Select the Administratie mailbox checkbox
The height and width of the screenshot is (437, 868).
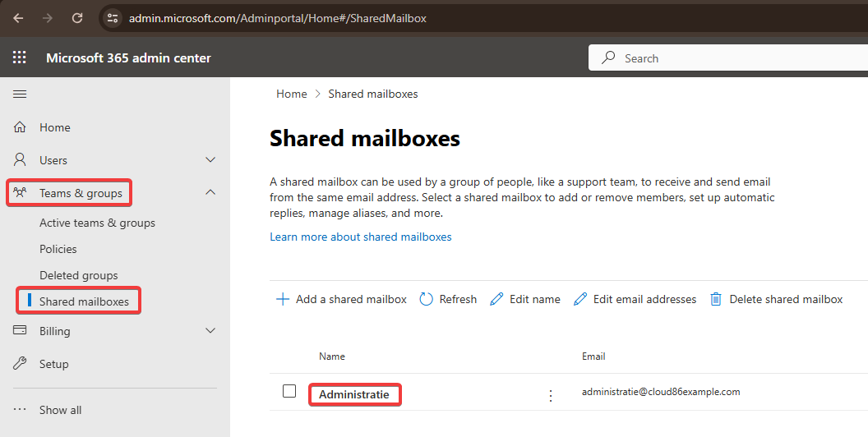pyautogui.click(x=289, y=391)
